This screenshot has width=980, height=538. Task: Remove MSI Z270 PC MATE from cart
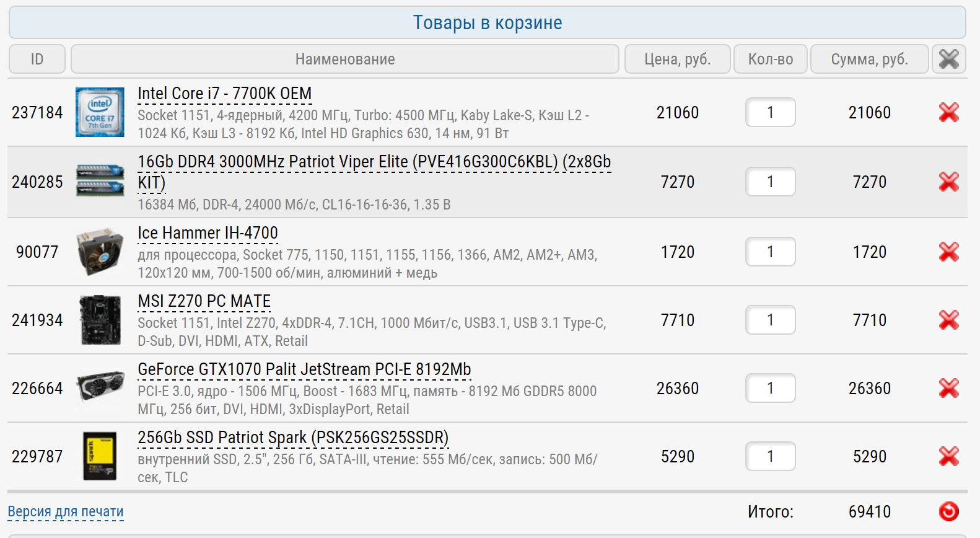pos(948,320)
